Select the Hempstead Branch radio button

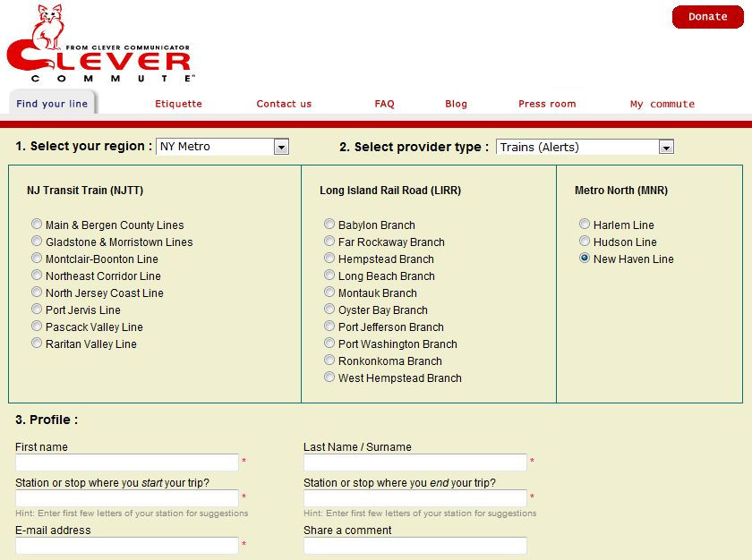pos(329,258)
